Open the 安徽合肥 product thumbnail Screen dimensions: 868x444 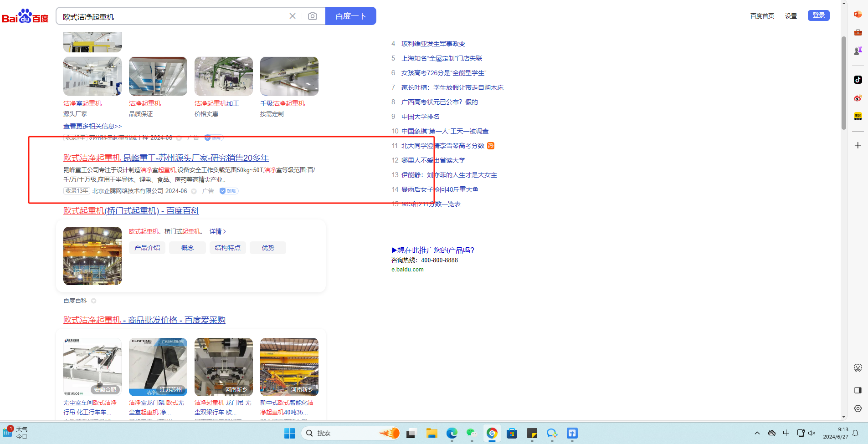tap(92, 367)
